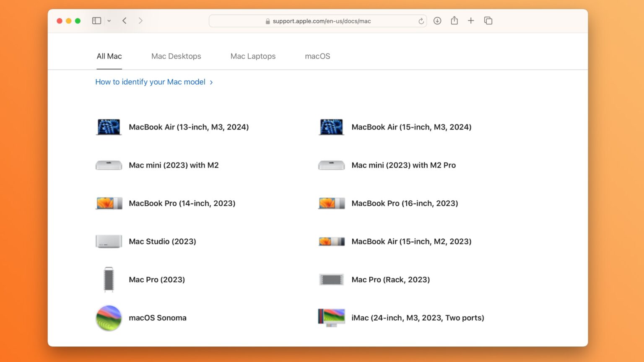644x362 pixels.
Task: Click the MacBook Air 15-inch M3 thumbnail
Action: click(331, 127)
